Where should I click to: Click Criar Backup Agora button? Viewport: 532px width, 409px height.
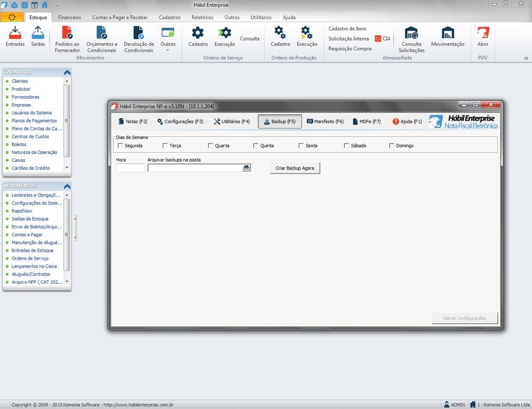tap(295, 168)
